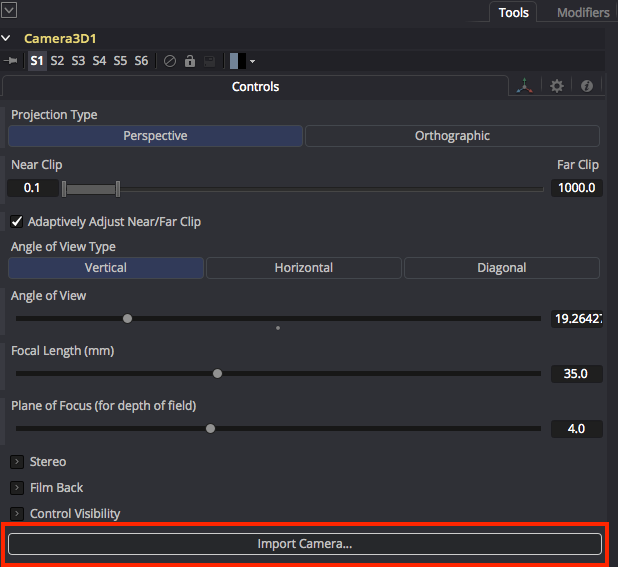Click the tile color swatch
Viewport: 618px width, 567px height.
click(238, 61)
